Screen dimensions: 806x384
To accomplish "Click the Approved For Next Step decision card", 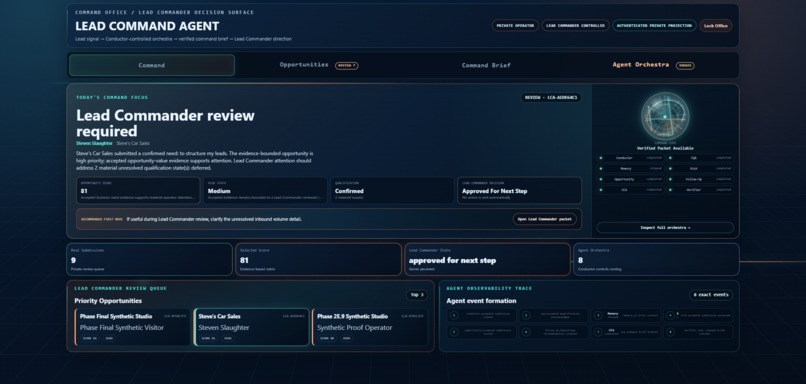I will [519, 191].
